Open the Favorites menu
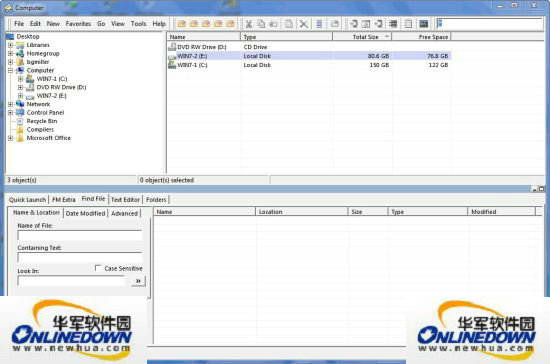550x364 pixels. 78,24
